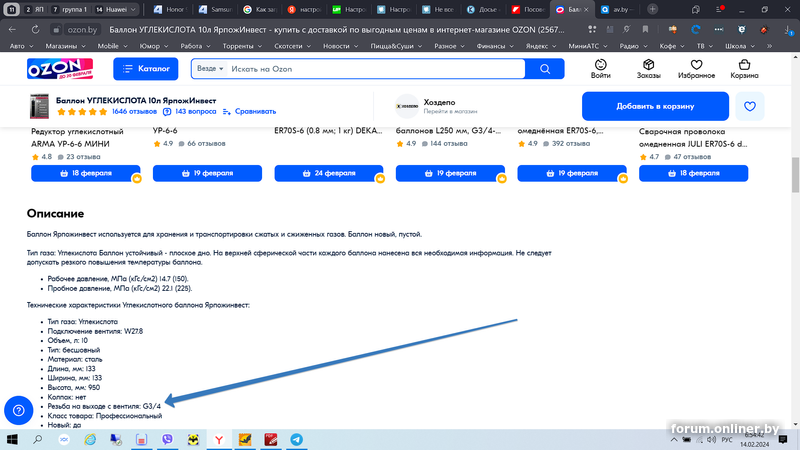Click Перейти в магазин under Хоздепо

(450, 111)
